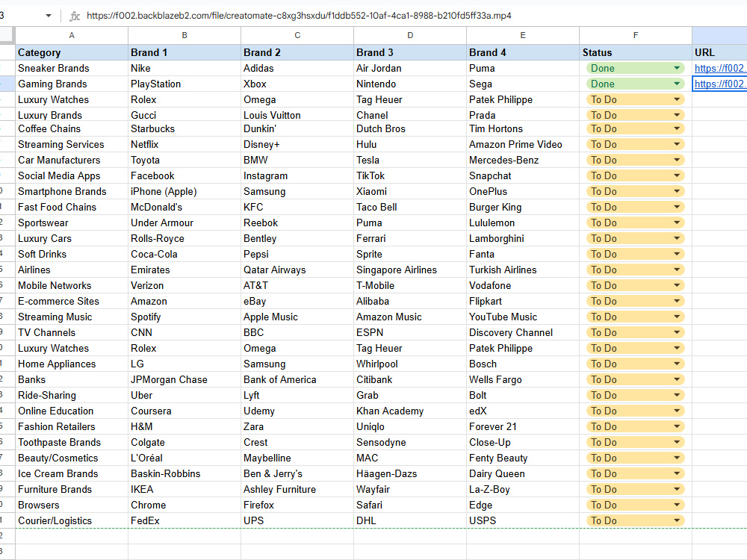Image resolution: width=747 pixels, height=560 pixels.
Task: Select the Discovery Channel cell
Action: 523,332
